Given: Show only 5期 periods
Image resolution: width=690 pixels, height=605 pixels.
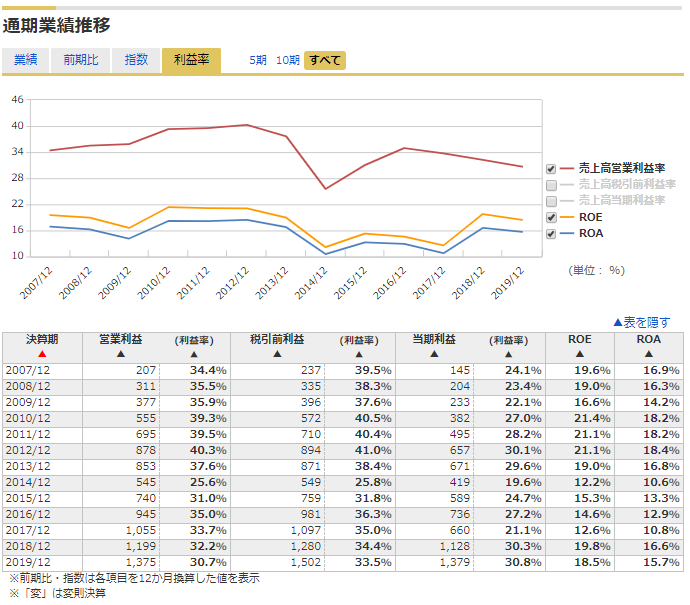Looking at the screenshot, I should pyautogui.click(x=258, y=60).
